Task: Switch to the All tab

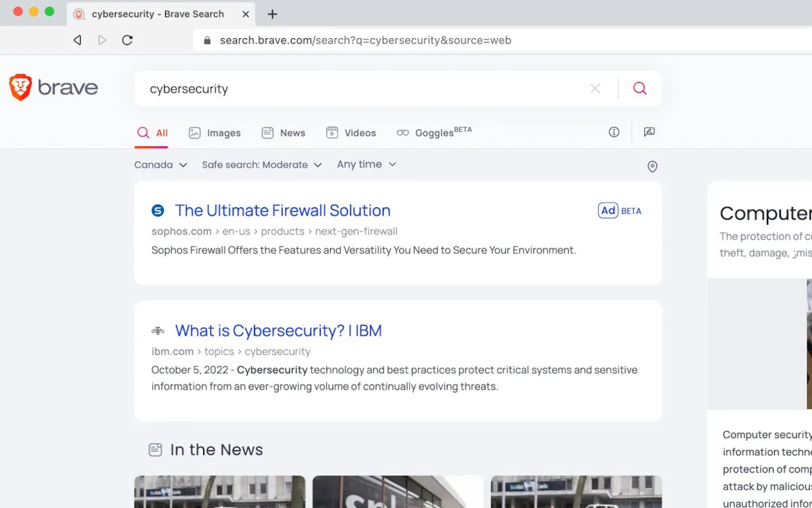Action: point(152,133)
